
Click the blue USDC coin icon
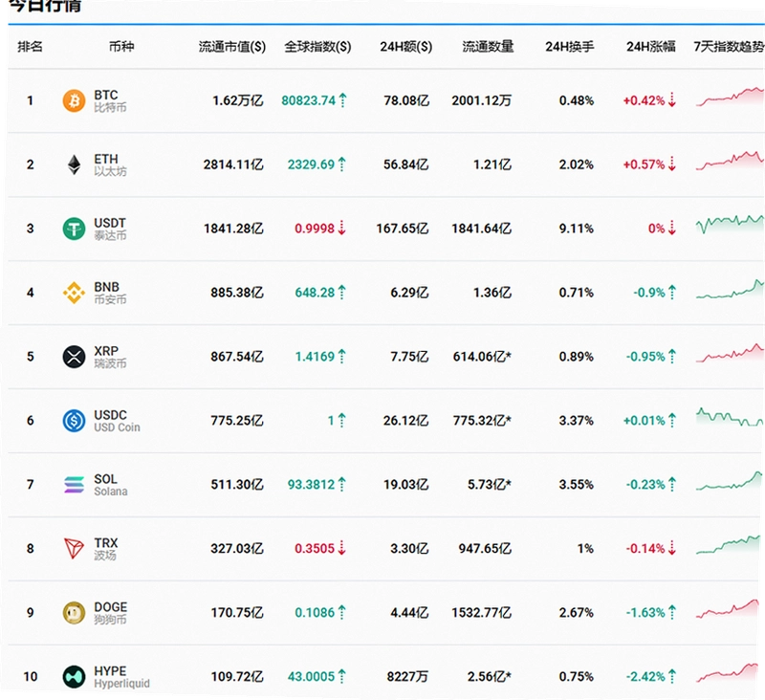[74, 420]
